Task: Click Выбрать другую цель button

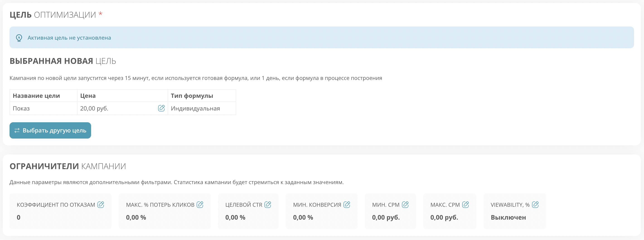Action: (x=50, y=130)
